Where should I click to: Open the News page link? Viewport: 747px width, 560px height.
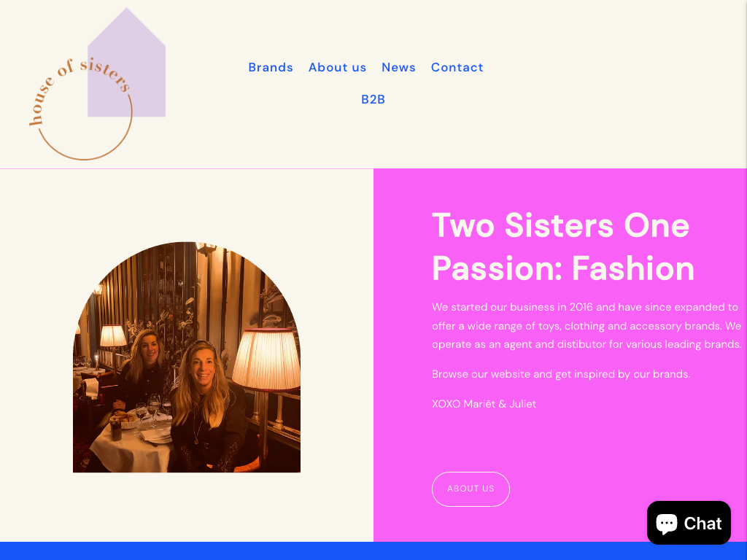click(x=399, y=67)
